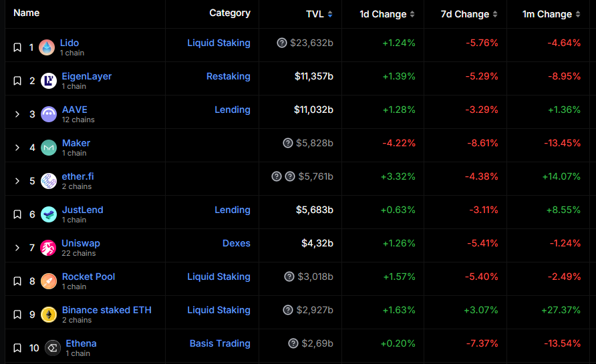
Task: Open the ether.fi protocol link
Action: coord(78,176)
